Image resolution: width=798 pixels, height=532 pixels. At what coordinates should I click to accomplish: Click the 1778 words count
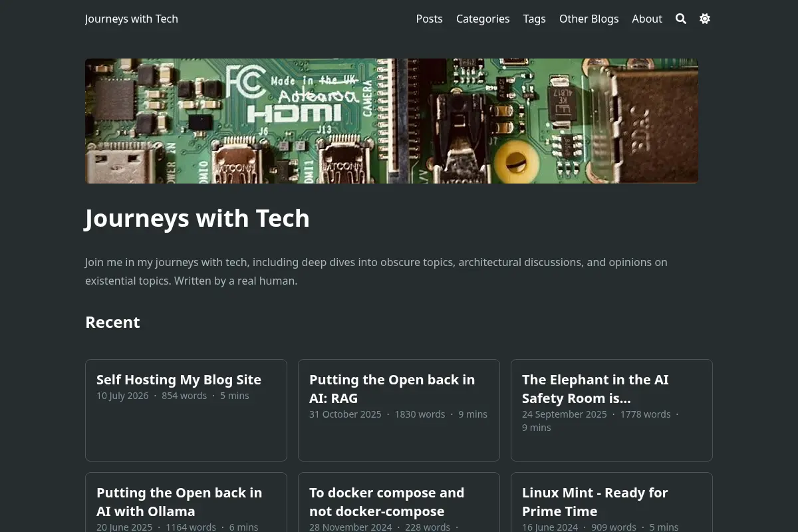click(645, 414)
